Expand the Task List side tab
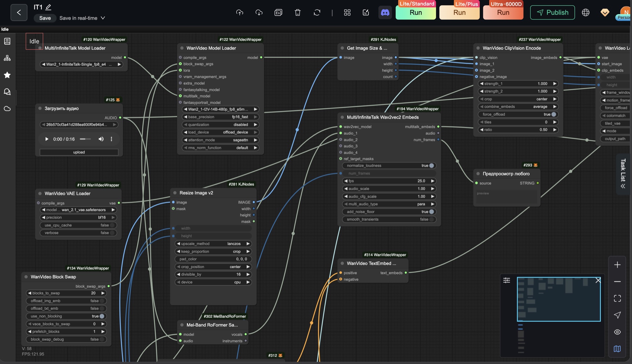Screen dimensions: 632x364 (623, 174)
